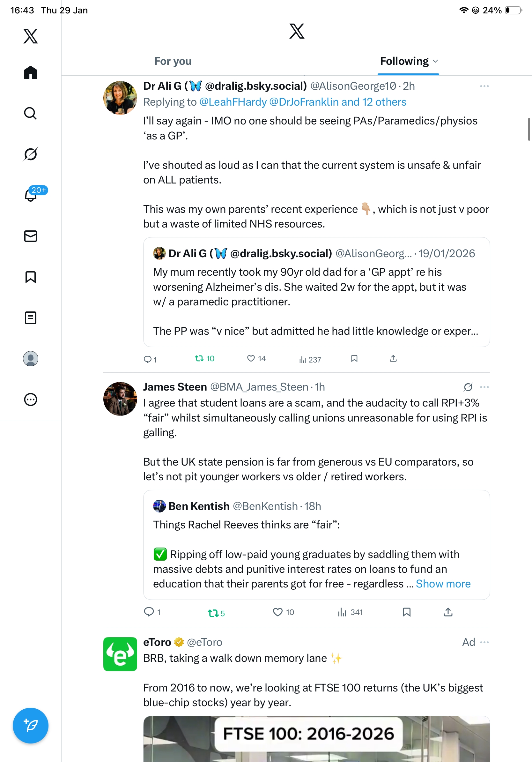The height and width of the screenshot is (762, 532).
Task: Open Notifications bell with 20+ badge
Action: (x=31, y=195)
